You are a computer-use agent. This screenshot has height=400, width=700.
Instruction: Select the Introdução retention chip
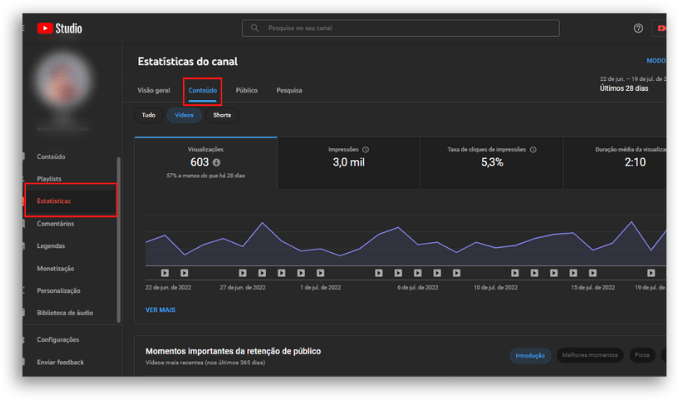pyautogui.click(x=530, y=356)
